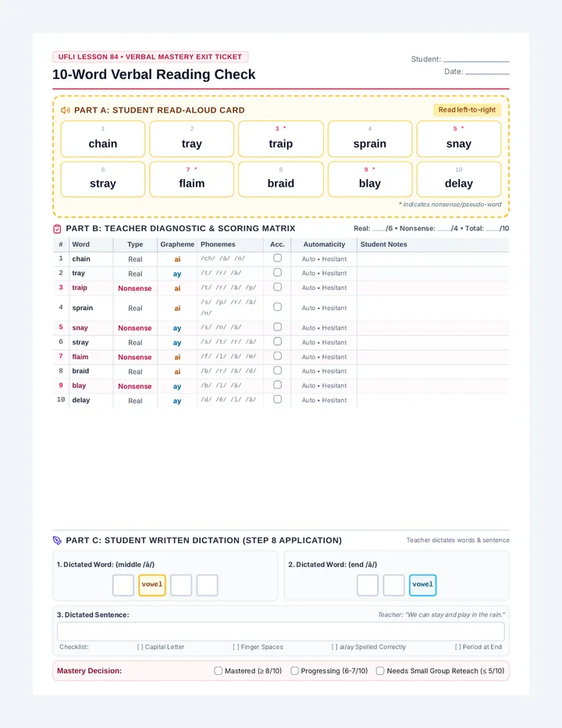Screen dimensions: 562x728
Task: Click the Finger Spaces checklist item
Action: (258, 647)
